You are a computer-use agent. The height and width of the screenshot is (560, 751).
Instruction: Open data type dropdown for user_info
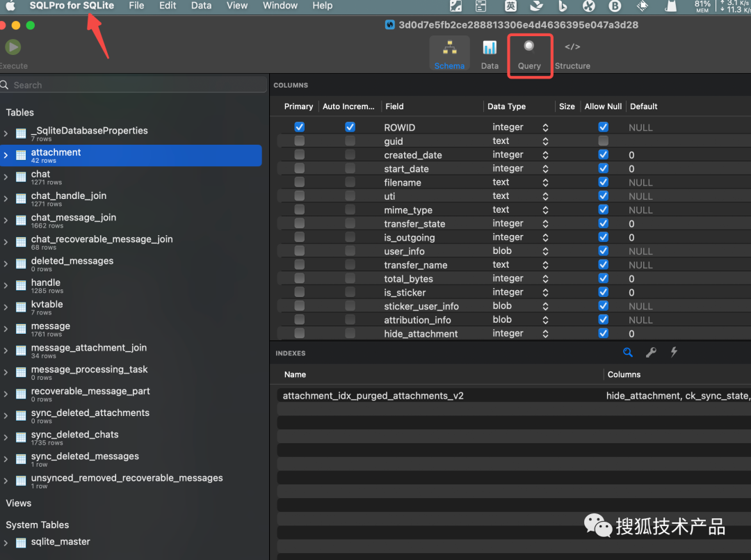click(546, 252)
